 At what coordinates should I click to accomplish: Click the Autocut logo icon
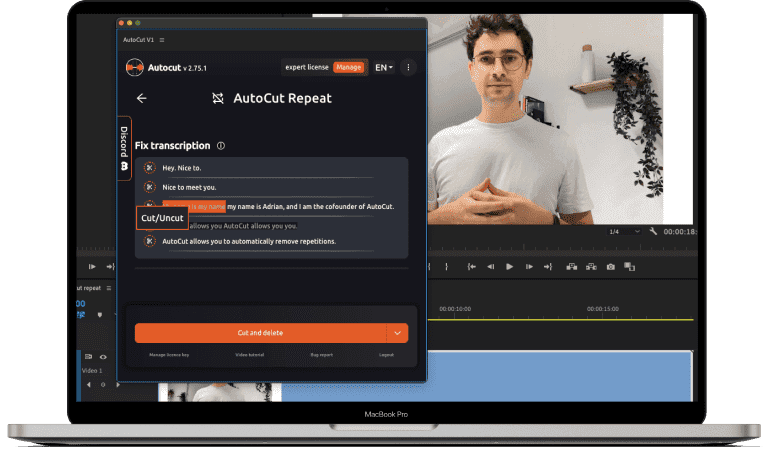point(134,68)
